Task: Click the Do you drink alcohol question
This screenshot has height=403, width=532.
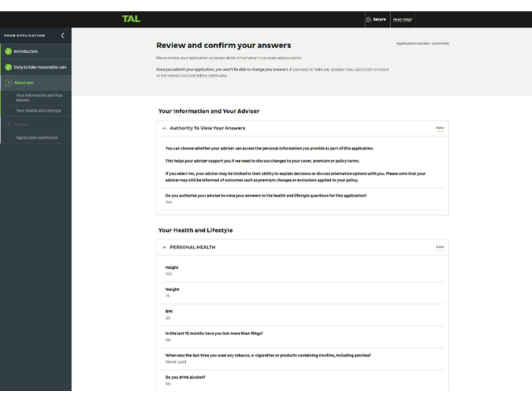Action: [x=185, y=377]
